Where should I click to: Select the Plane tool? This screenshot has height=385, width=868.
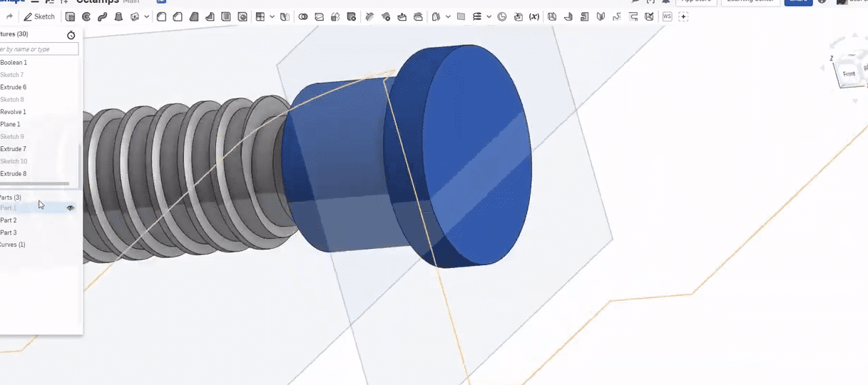pos(461,16)
